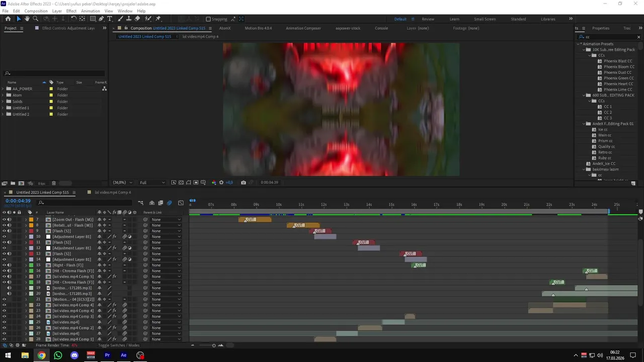Hide layer 10 Adjustment Layer 81
The height and width of the screenshot is (362, 644).
[4, 237]
